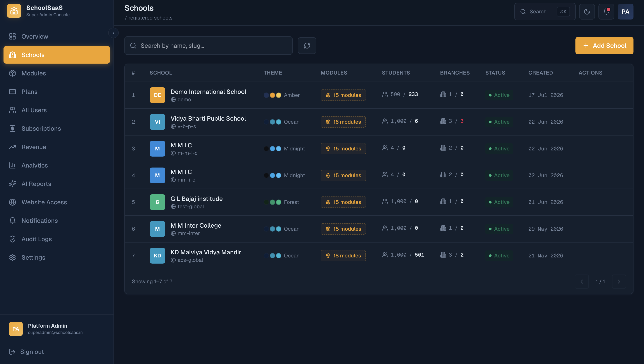Click the SCHOOL column header
This screenshot has width=644, height=364.
click(x=161, y=73)
